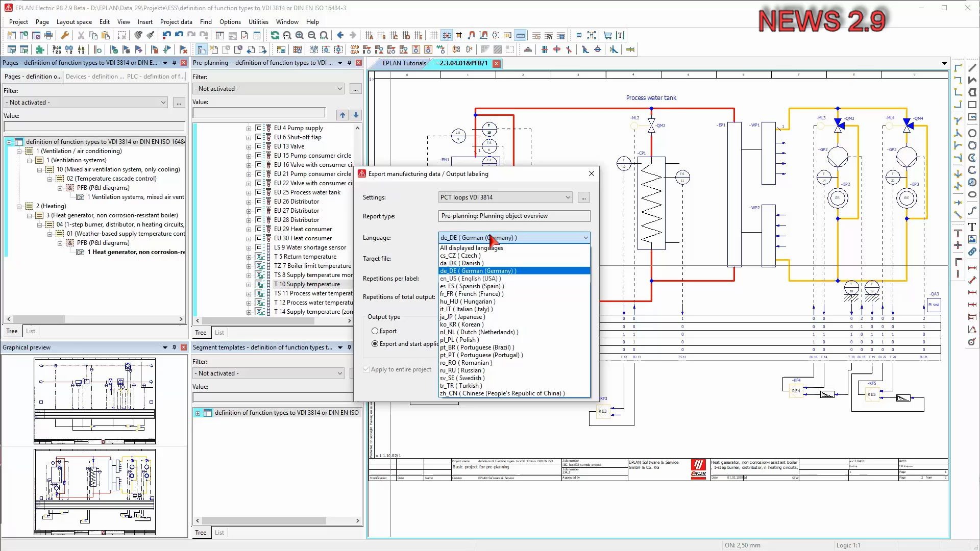Click the wrench settings icon
Screen dimensions: 980x551
[x=65, y=35]
